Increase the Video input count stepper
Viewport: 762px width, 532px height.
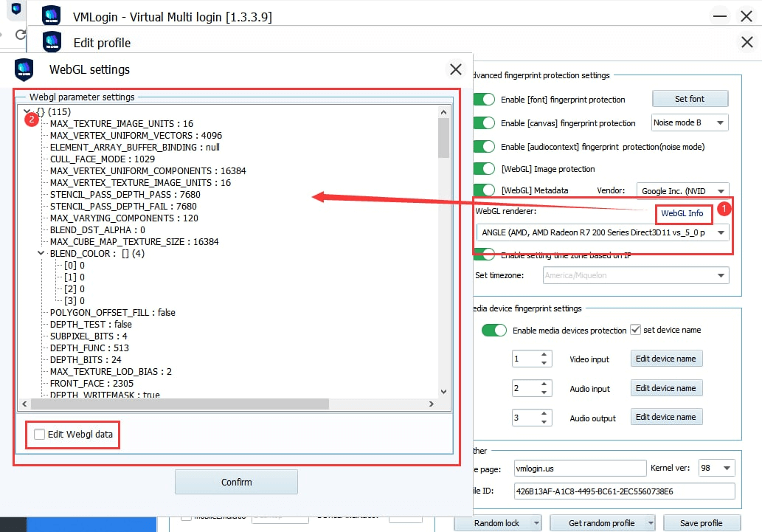click(544, 355)
